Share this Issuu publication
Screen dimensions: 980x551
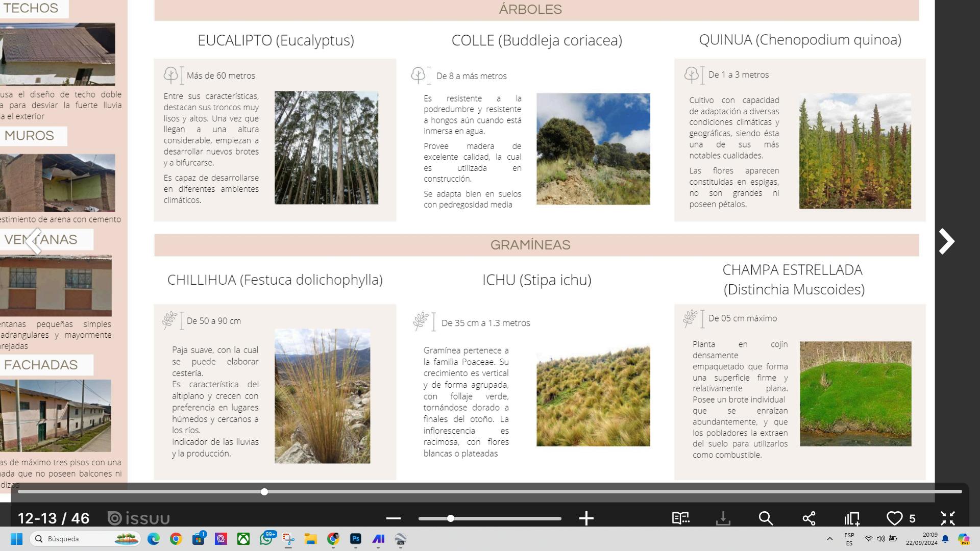point(808,518)
